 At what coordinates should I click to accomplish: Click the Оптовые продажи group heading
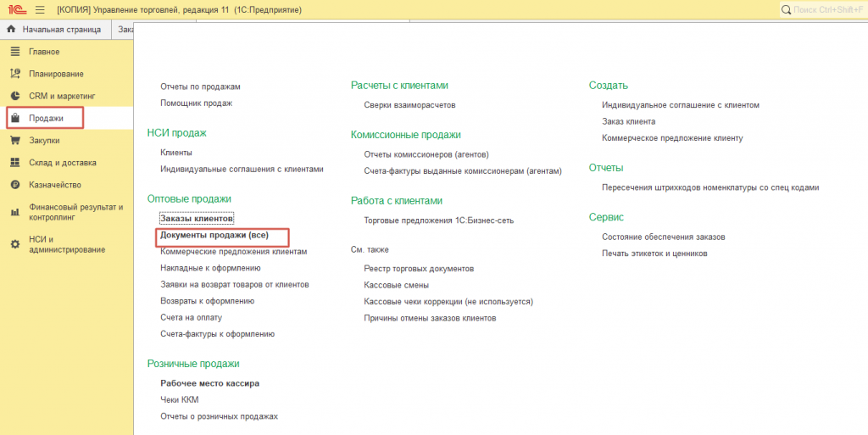189,198
